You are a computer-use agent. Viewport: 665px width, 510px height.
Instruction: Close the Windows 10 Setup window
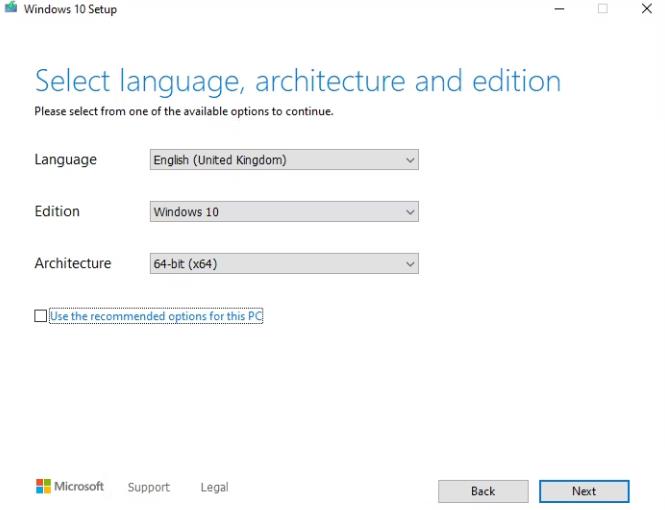(647, 8)
